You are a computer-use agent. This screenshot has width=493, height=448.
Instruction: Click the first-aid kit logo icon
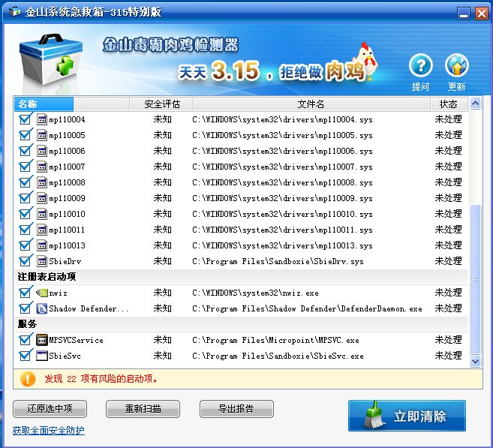(50, 60)
